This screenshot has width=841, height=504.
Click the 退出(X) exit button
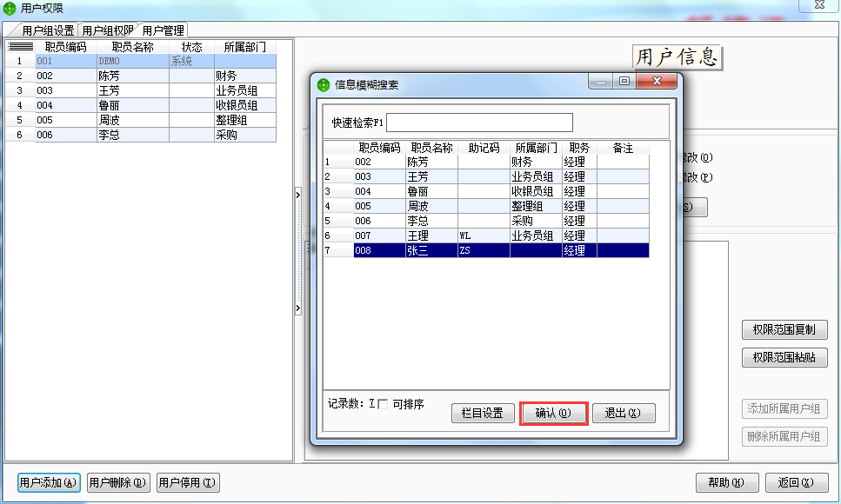624,412
